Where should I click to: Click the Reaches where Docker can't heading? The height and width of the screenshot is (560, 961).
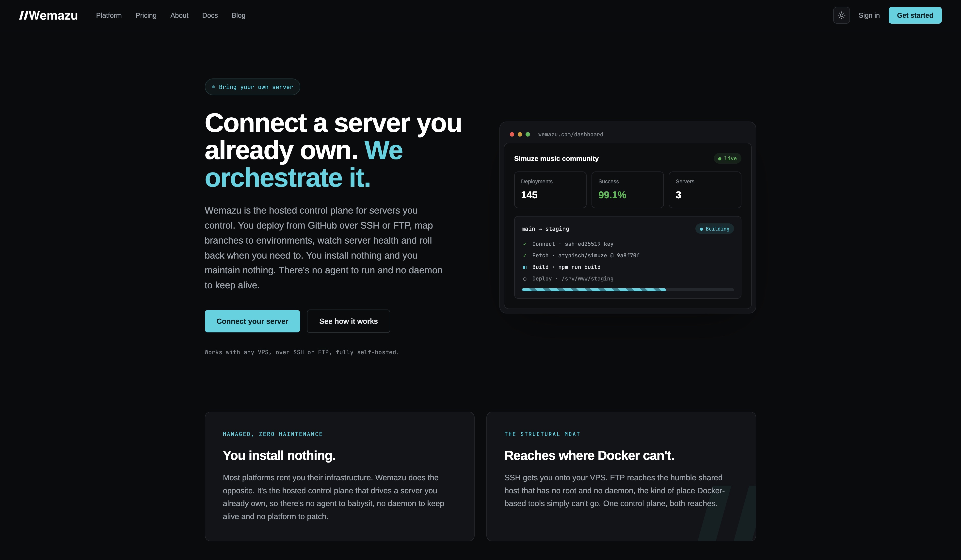click(589, 455)
